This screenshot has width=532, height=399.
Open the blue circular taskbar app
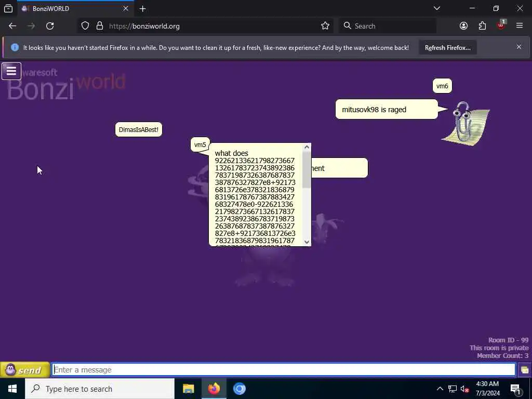[x=239, y=389]
